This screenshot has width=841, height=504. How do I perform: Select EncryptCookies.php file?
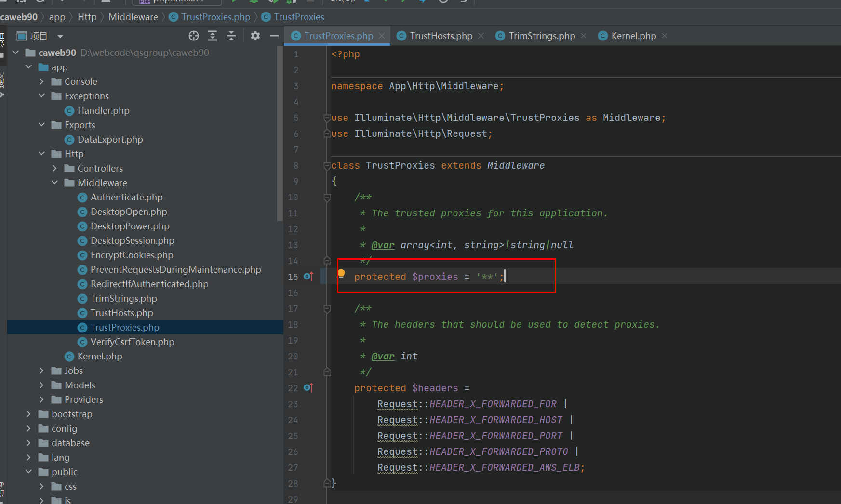(x=132, y=255)
